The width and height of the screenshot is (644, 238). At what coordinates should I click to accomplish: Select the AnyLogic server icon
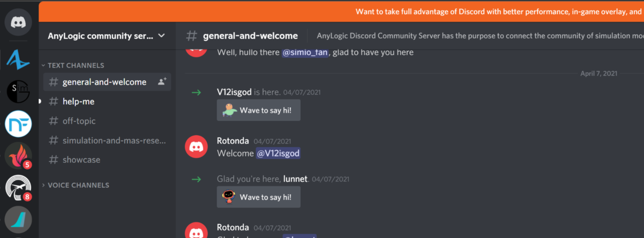[18, 60]
